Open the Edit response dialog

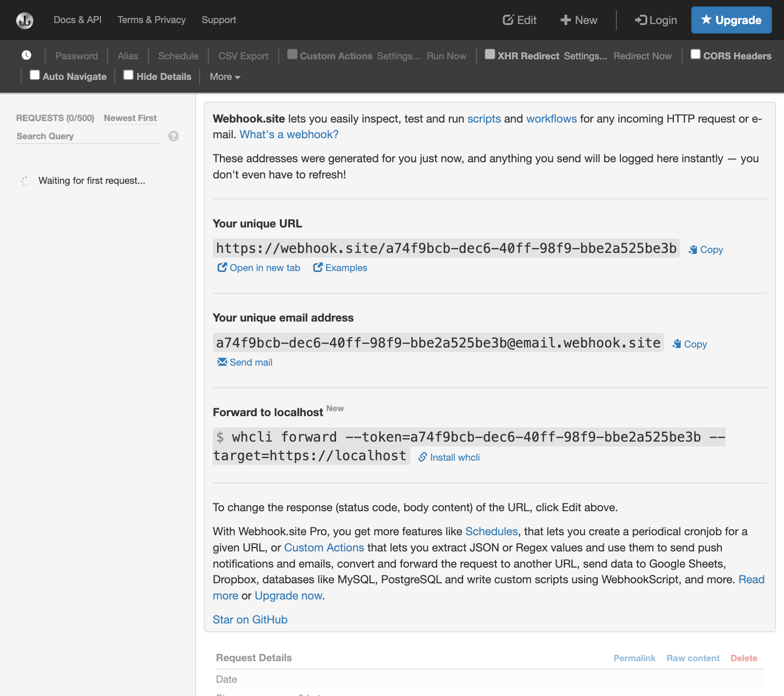(x=519, y=20)
